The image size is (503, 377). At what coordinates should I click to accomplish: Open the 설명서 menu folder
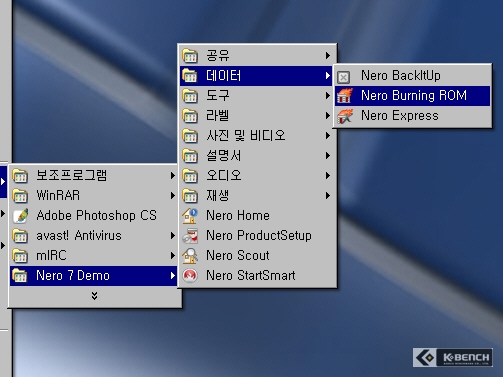[257, 156]
